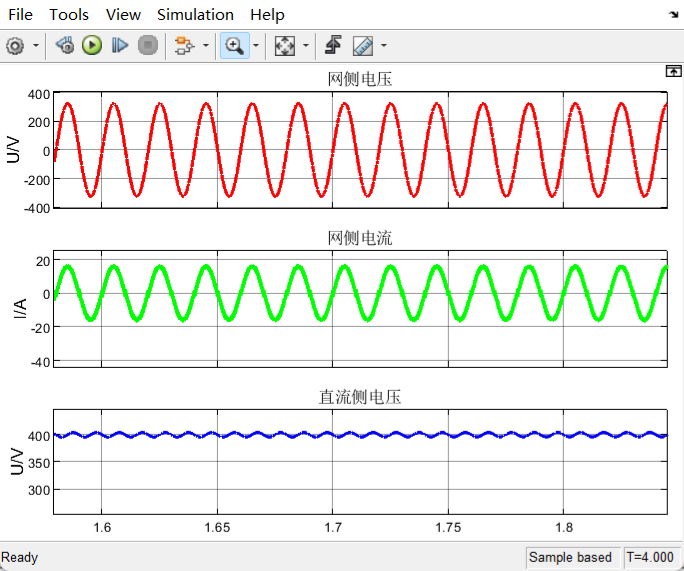The width and height of the screenshot is (684, 571).
Task: Toggle the Zoom magnifier tool
Action: (234, 45)
